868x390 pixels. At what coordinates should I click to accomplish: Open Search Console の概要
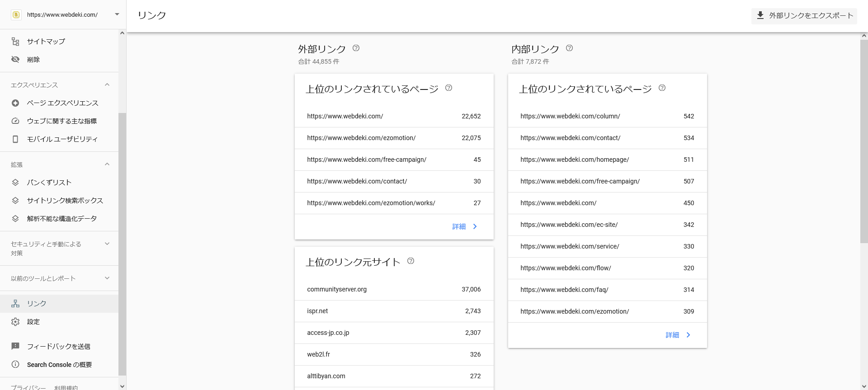coord(59,364)
